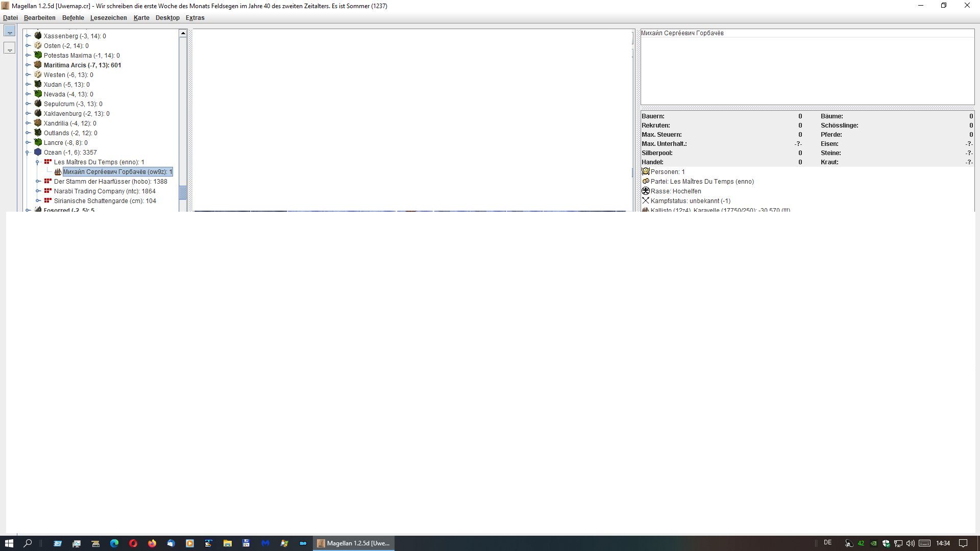Click the Rasse Hochelfen race icon

coord(646,191)
